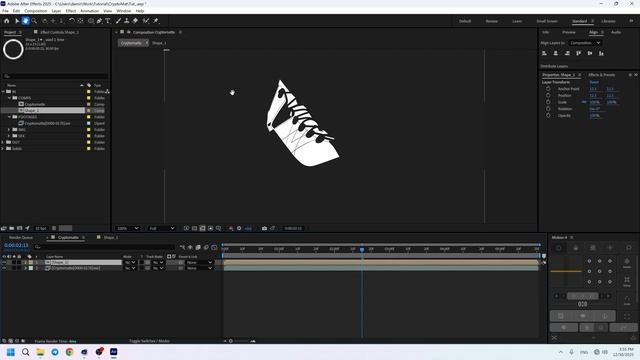The width and height of the screenshot is (640, 360).
Task: Create a new composition from the Project panel
Action: [20, 228]
